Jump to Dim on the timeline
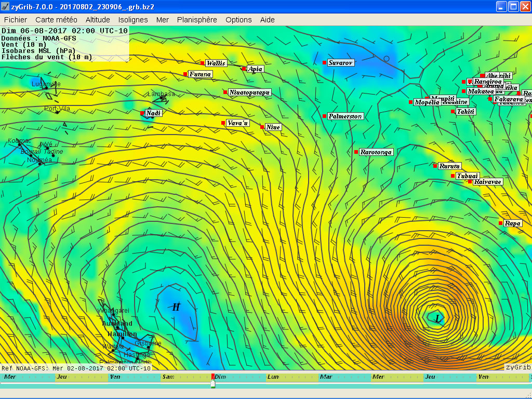The height and width of the screenshot is (399, 532). tap(220, 377)
